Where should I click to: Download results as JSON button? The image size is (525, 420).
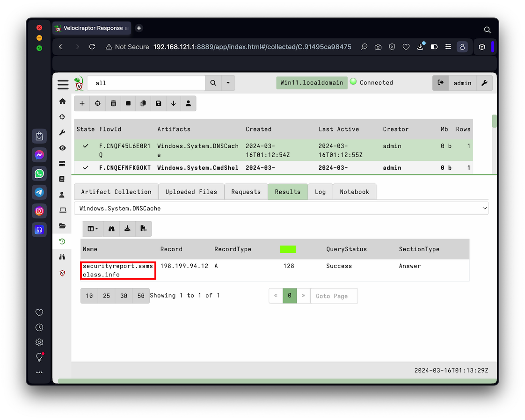[x=127, y=229]
